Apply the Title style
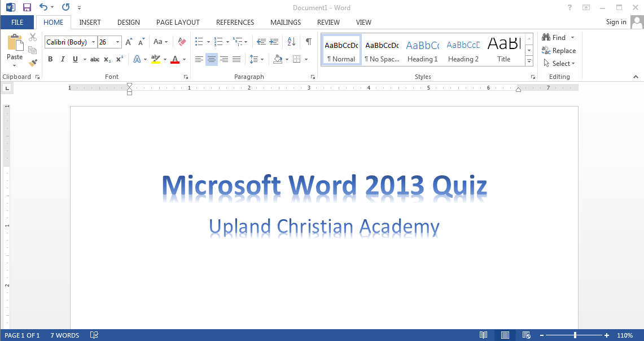644x341 pixels. (x=504, y=49)
